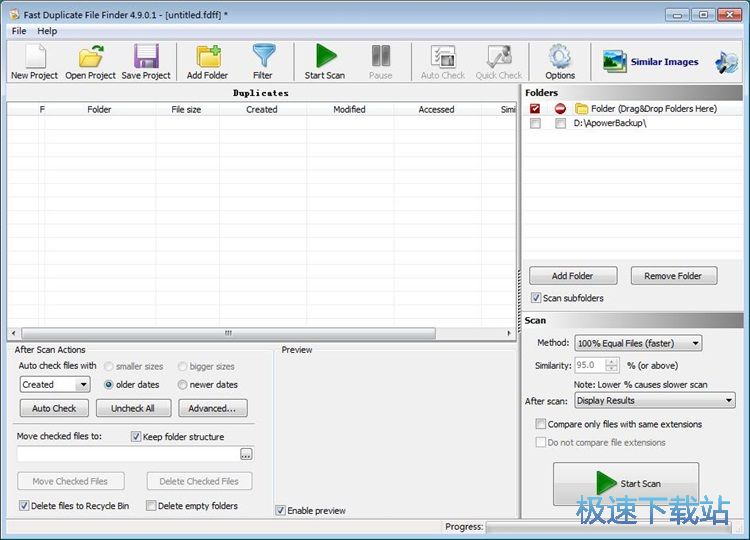Expand the scan Method dropdown
This screenshot has height=540, width=750.
[638, 343]
